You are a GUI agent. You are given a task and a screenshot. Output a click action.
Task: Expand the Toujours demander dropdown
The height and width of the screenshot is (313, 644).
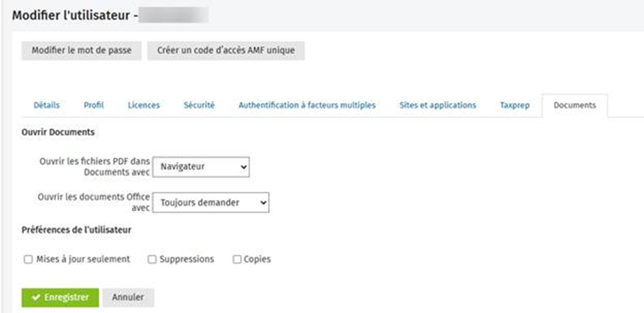pos(210,203)
